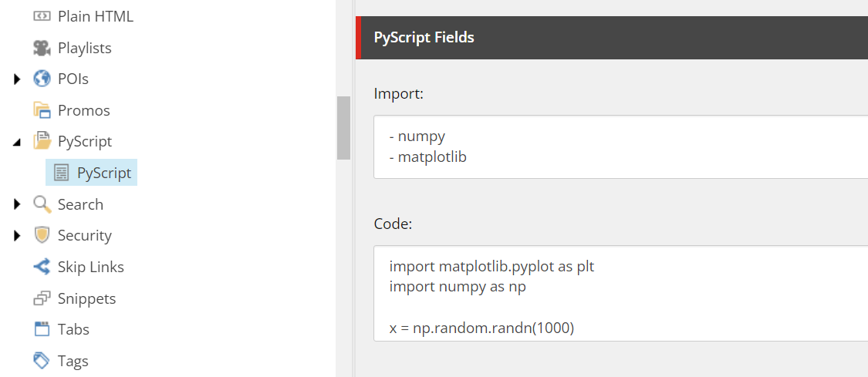Click the Skip Links share icon
The height and width of the screenshot is (377, 868).
click(x=42, y=267)
